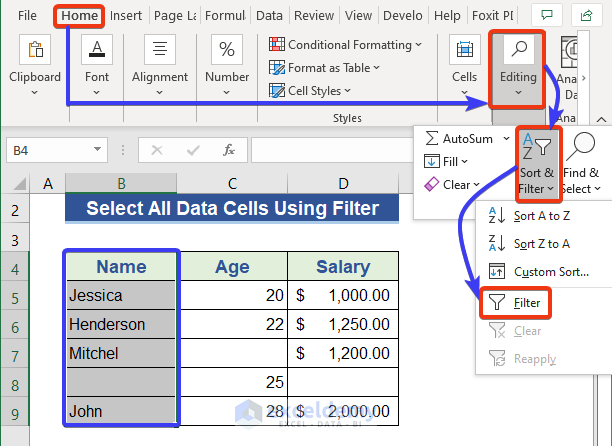The height and width of the screenshot is (446, 612).
Task: Choose Filter from the sort menu
Action: point(527,301)
